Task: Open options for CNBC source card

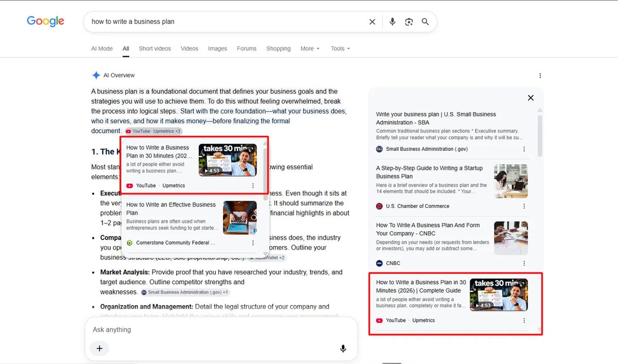Action: 524,264
